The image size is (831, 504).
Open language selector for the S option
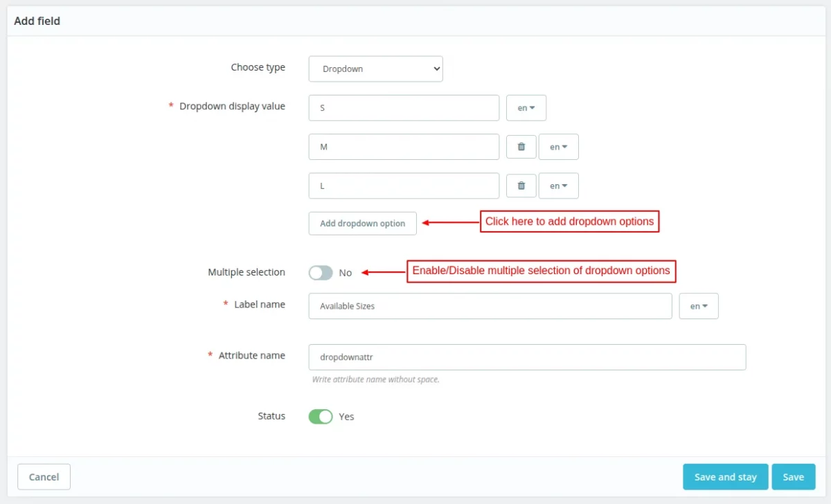tap(526, 108)
